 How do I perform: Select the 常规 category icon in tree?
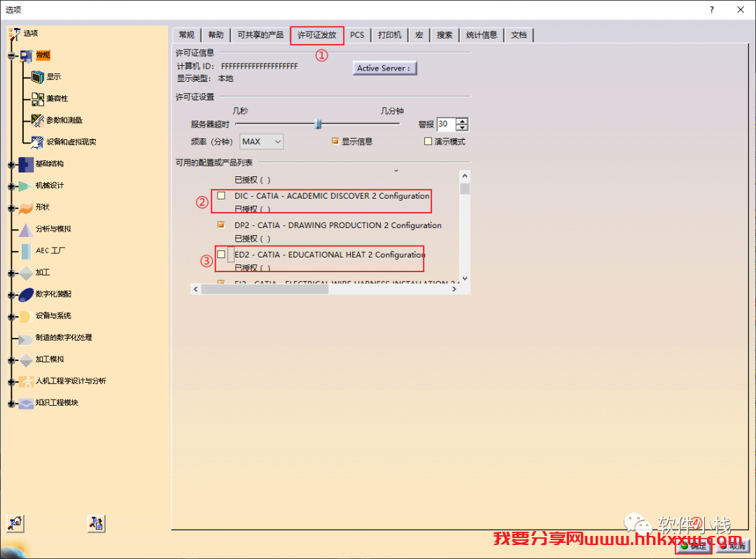27,56
